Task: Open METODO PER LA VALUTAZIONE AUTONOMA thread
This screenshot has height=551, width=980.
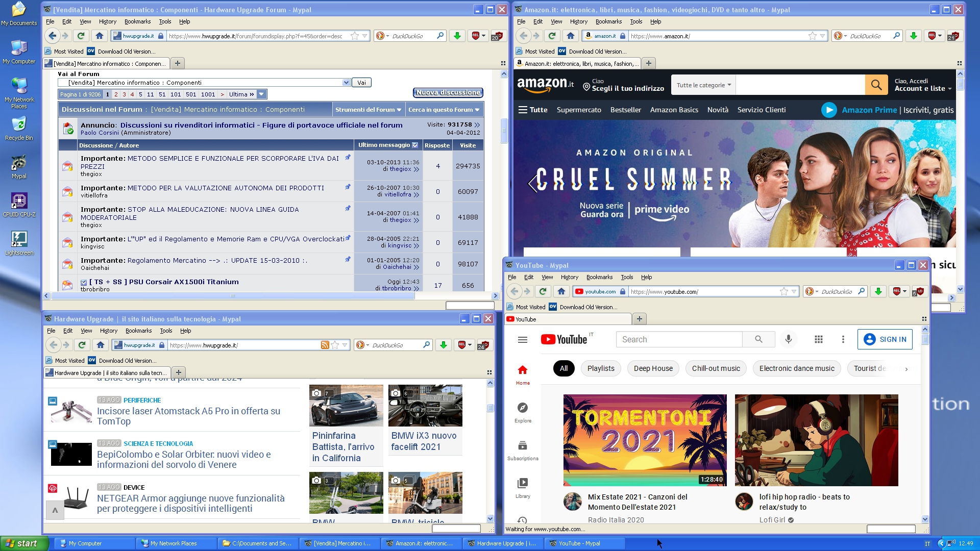Action: 226,188
